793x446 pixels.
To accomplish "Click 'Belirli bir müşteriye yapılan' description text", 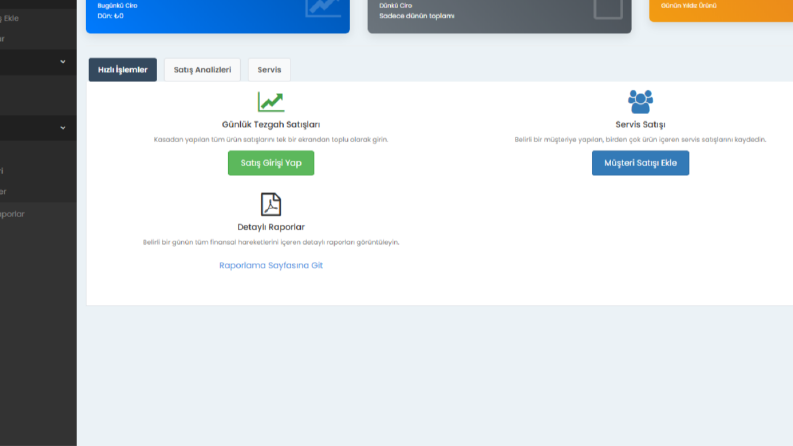I will point(640,140).
